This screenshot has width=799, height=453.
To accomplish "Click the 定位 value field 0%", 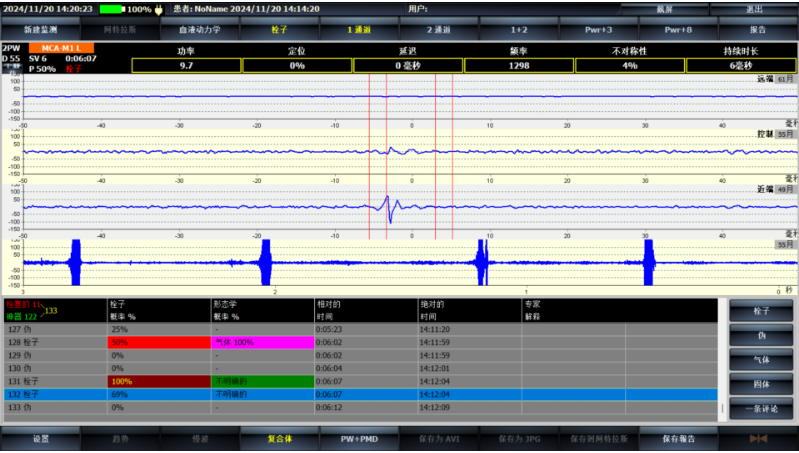I will pyautogui.click(x=297, y=66).
